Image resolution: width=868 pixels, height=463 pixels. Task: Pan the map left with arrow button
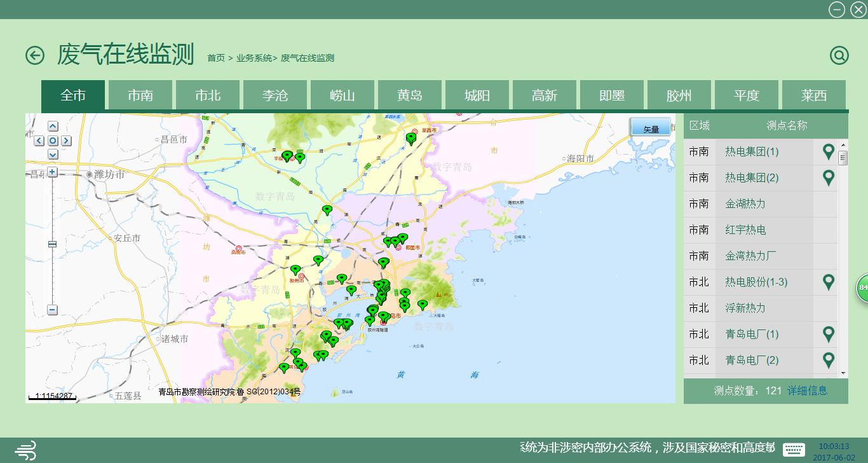pos(39,141)
